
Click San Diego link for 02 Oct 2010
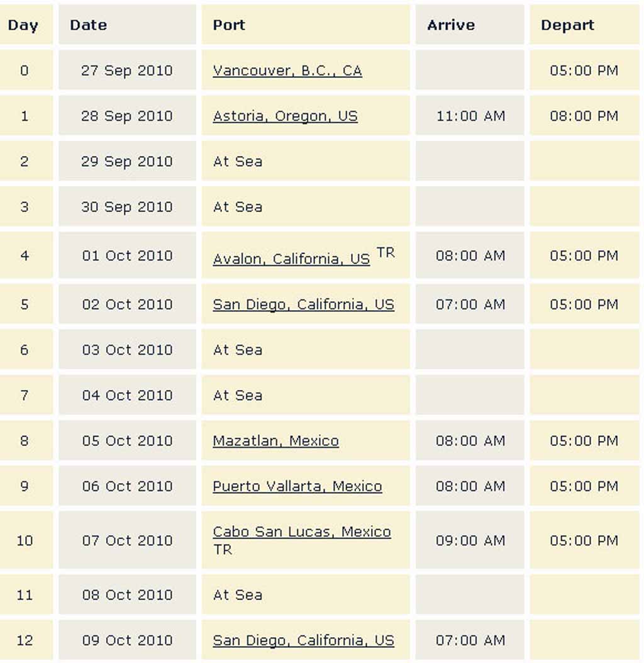click(x=304, y=304)
